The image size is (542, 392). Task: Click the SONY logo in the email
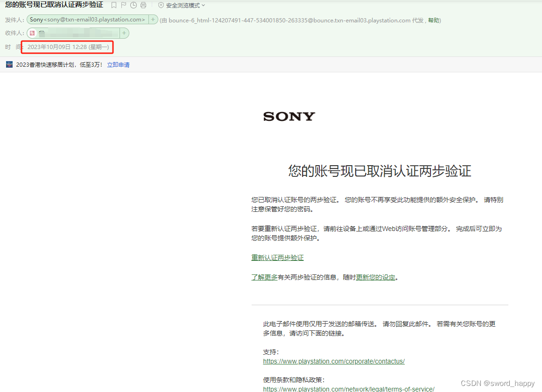(x=289, y=117)
